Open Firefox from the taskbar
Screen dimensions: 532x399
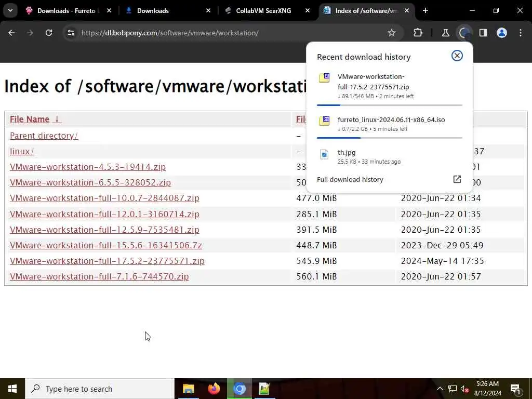coord(214,389)
